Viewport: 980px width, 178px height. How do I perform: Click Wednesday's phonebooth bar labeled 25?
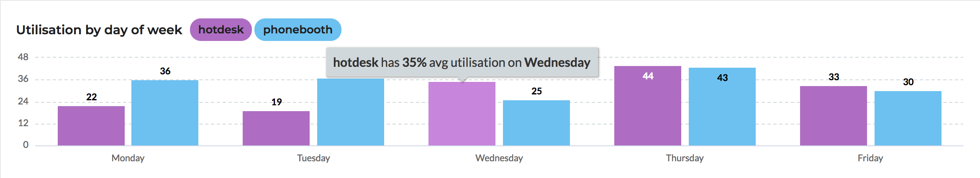[x=536, y=123]
